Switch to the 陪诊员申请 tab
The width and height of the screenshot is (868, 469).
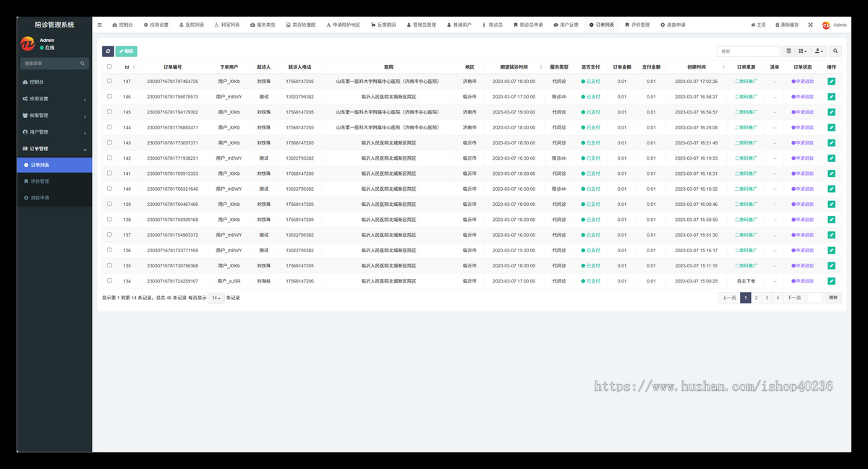(x=528, y=25)
